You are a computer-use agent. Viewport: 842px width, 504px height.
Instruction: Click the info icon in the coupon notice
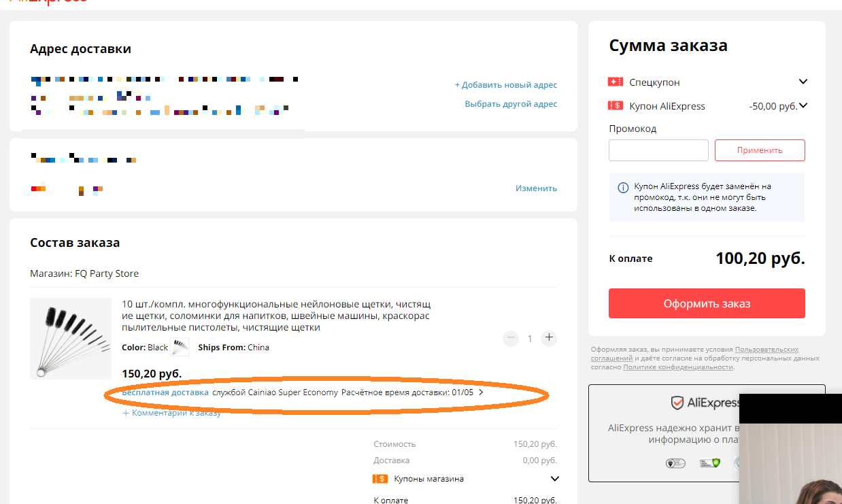[x=622, y=188]
